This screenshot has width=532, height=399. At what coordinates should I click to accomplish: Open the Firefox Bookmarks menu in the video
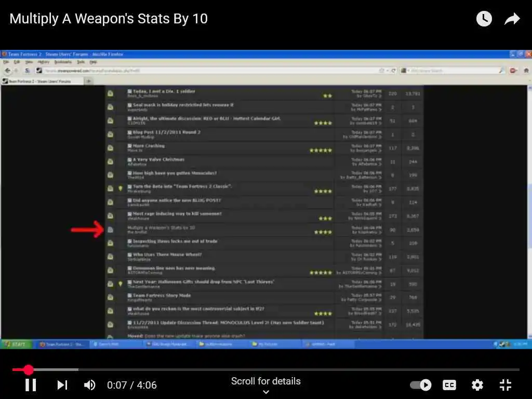tap(63, 62)
